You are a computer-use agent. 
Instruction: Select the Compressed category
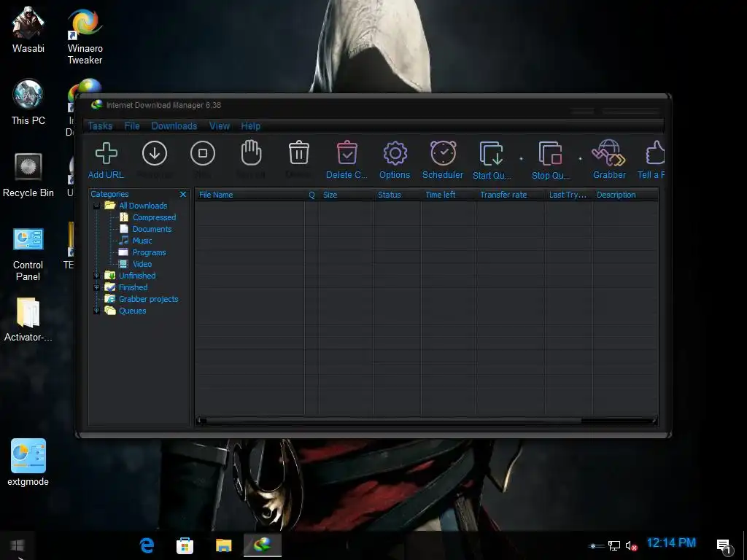tap(155, 217)
